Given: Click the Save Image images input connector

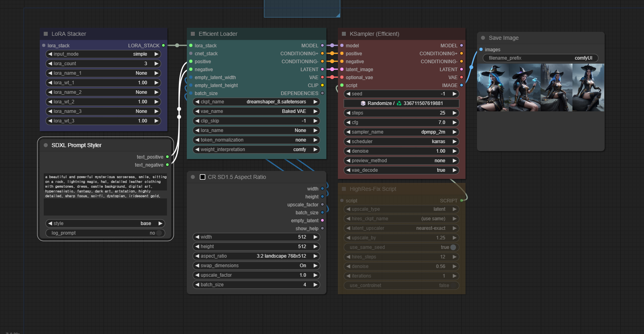Looking at the screenshot, I should [x=481, y=49].
